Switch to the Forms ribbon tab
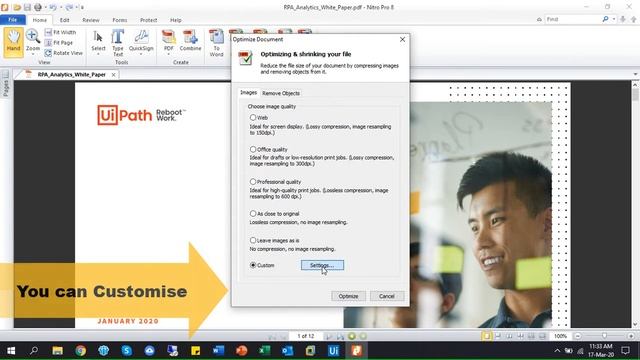Viewport: 640px width, 360px height. (x=120, y=20)
